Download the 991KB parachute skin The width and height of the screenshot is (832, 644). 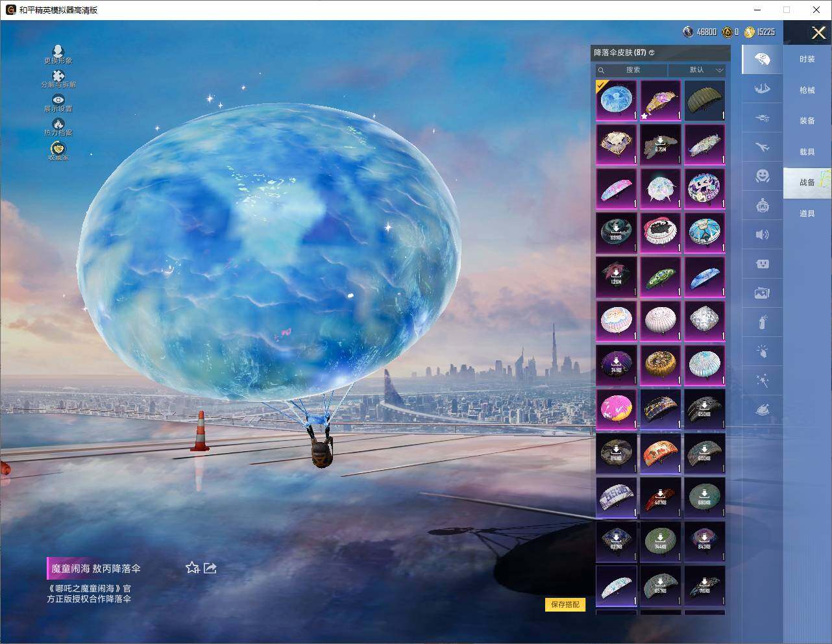pos(617,233)
